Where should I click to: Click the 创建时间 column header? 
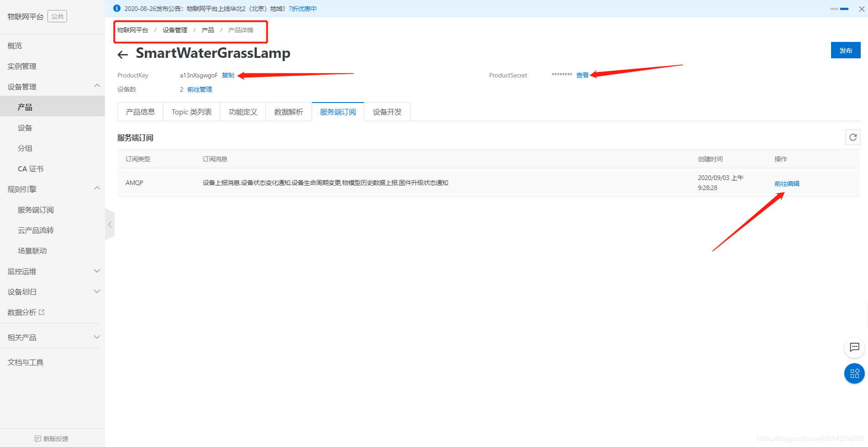point(710,159)
